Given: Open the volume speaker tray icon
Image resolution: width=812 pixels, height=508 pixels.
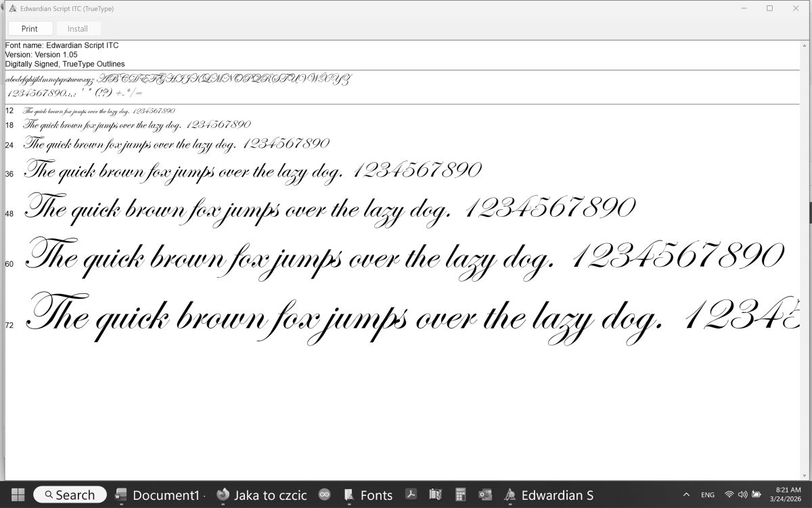Looking at the screenshot, I should click(x=742, y=494).
